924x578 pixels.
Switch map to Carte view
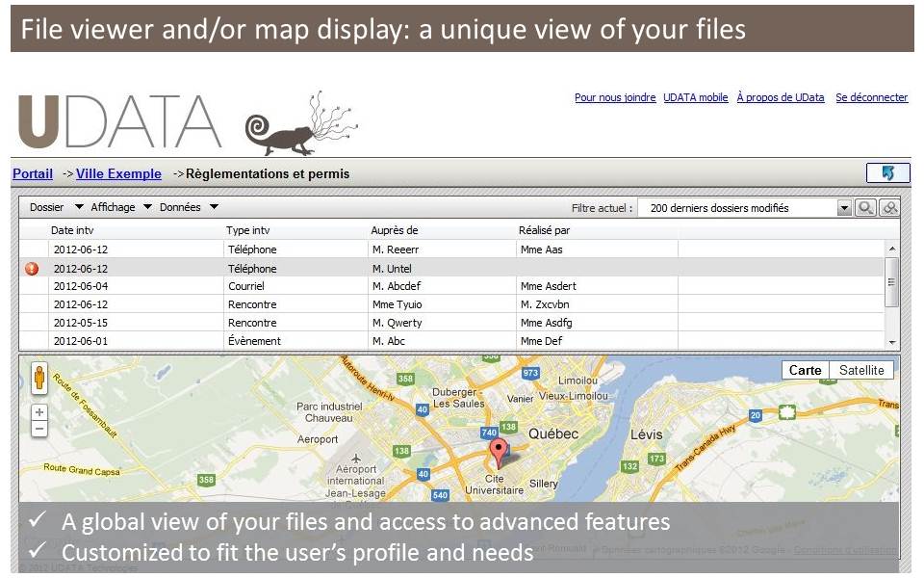pyautogui.click(x=805, y=370)
